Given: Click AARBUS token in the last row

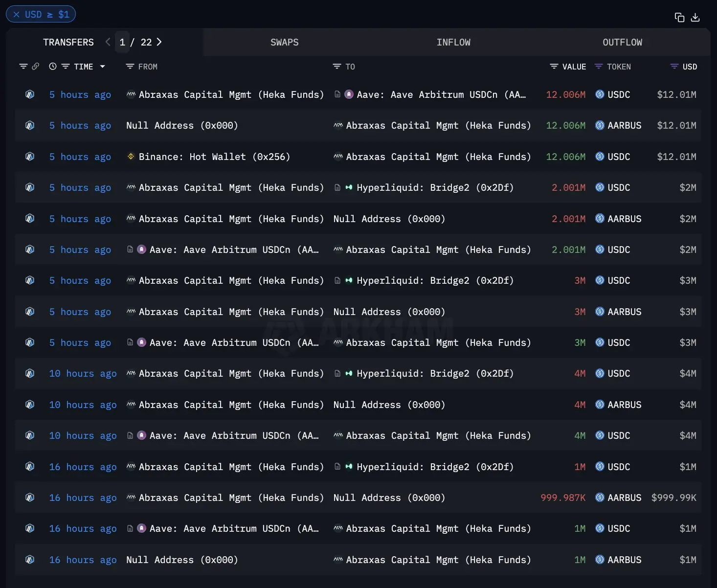Looking at the screenshot, I should (x=624, y=560).
